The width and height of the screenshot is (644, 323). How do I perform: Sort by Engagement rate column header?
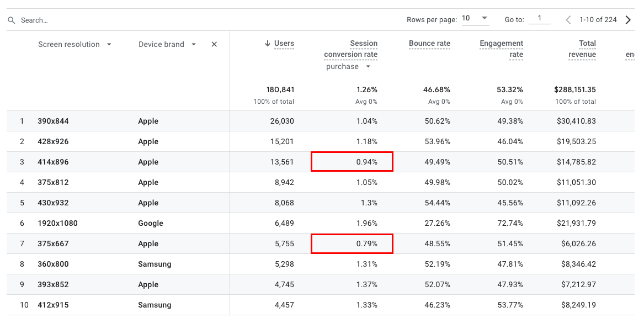click(x=502, y=49)
